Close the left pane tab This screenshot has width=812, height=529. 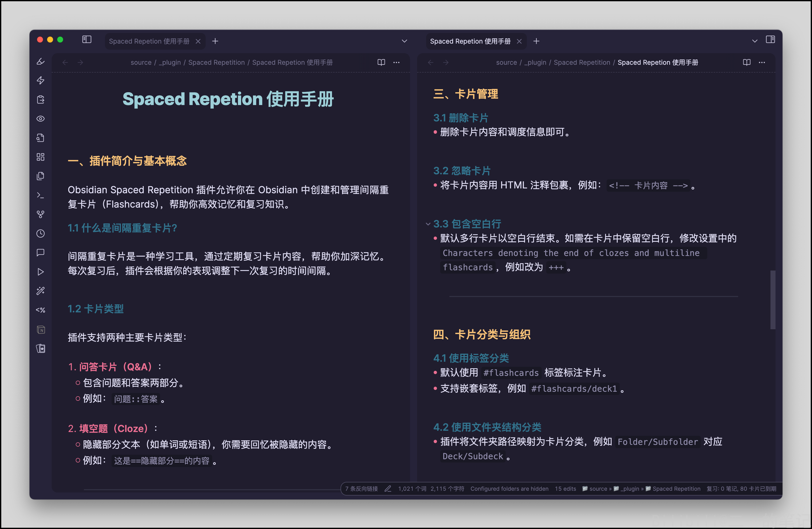198,41
